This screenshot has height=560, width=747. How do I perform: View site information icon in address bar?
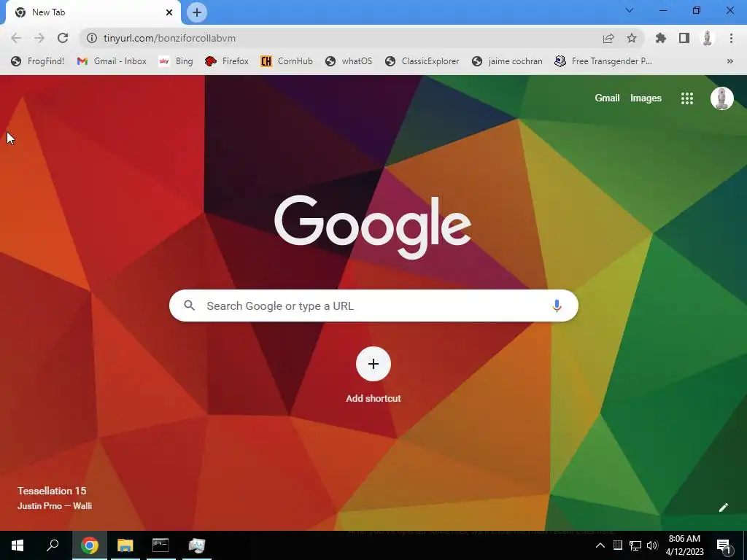[x=92, y=38]
